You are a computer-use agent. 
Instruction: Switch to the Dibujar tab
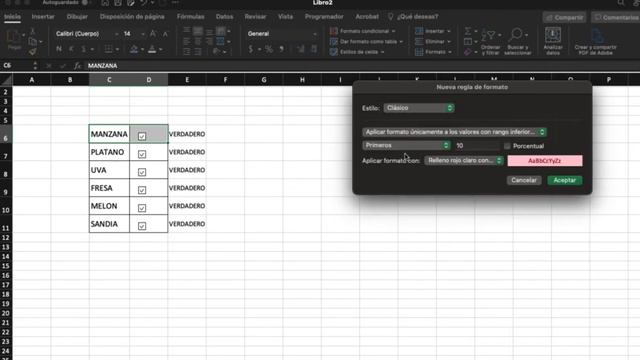tap(77, 17)
